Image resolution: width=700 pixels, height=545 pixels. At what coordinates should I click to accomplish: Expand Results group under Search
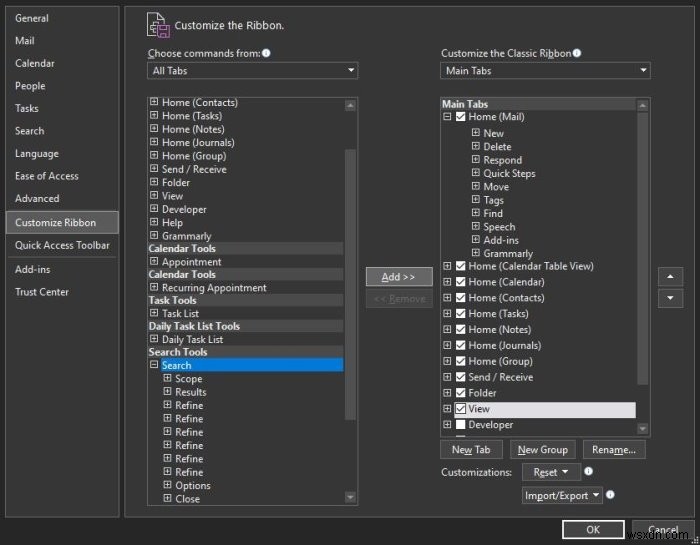pos(167,391)
